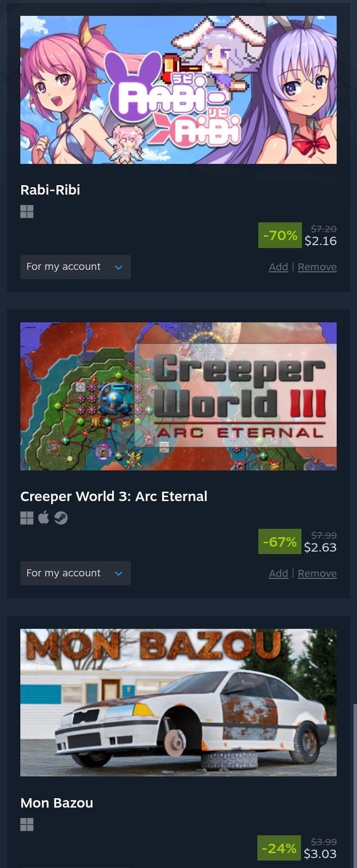Click the -70% discount badge

[280, 235]
